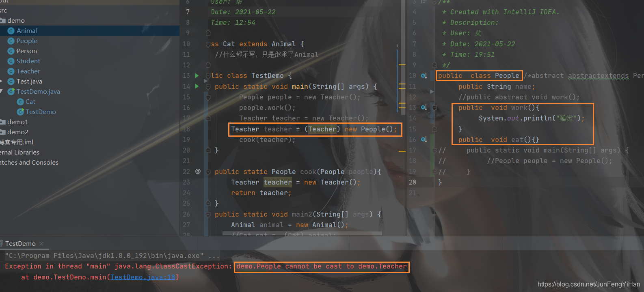The height and width of the screenshot is (292, 644).
Task: Run main method from line 14 gutter arrow
Action: click(x=197, y=86)
